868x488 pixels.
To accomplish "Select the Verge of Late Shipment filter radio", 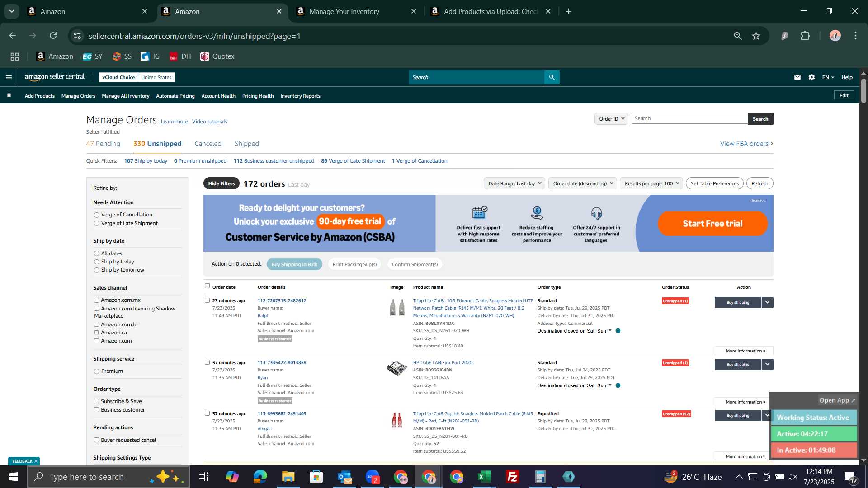I will click(x=96, y=223).
